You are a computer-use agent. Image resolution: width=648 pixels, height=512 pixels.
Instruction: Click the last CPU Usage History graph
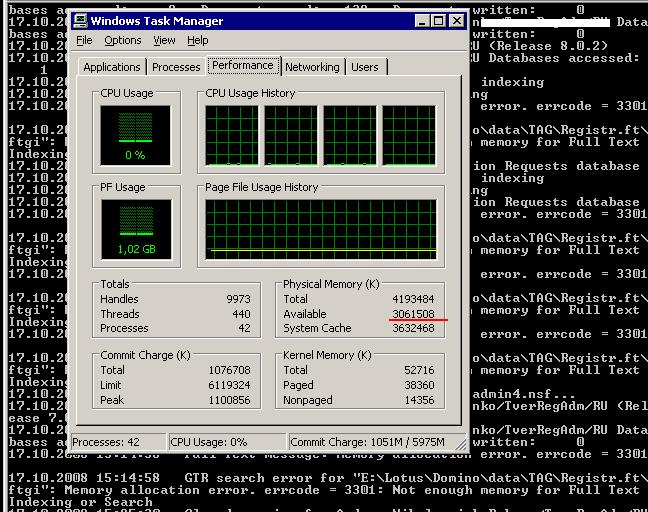click(x=409, y=136)
